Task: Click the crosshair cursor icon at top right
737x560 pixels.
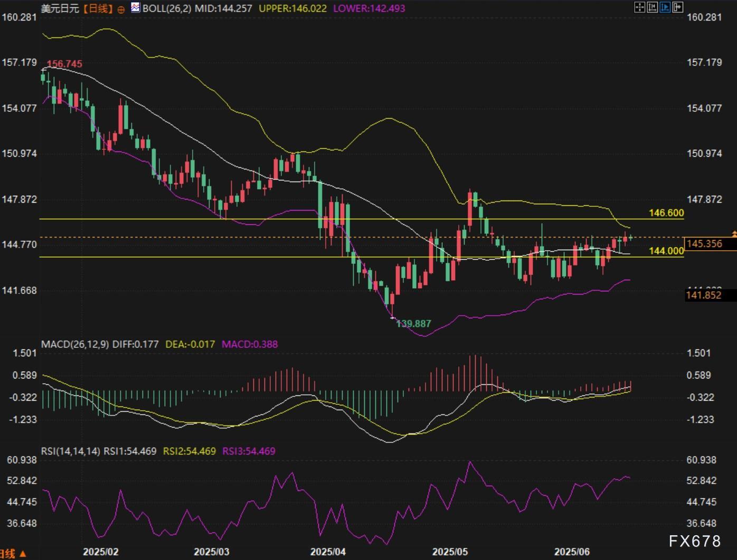Action: point(639,7)
